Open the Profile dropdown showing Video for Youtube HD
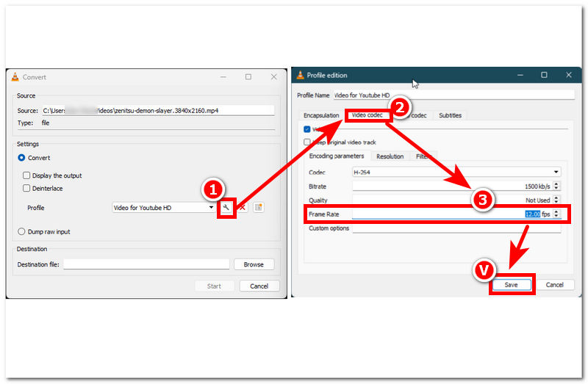 tap(163, 208)
